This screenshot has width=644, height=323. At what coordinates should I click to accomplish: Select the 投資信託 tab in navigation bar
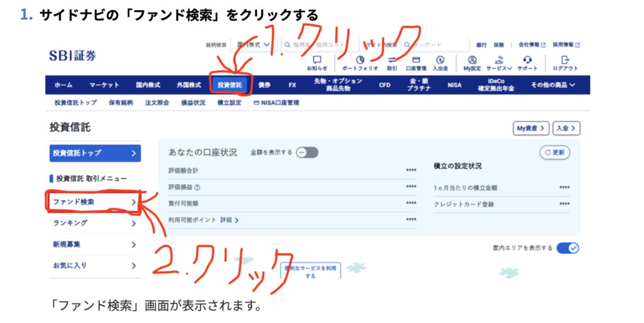click(x=230, y=85)
